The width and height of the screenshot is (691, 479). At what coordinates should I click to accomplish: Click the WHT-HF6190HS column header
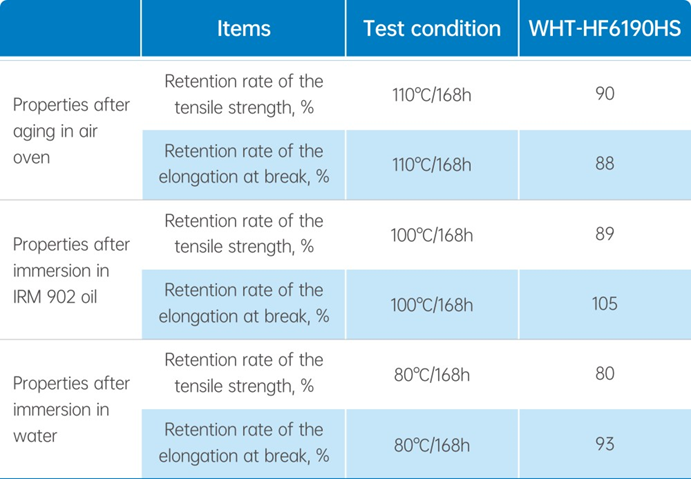tap(604, 29)
